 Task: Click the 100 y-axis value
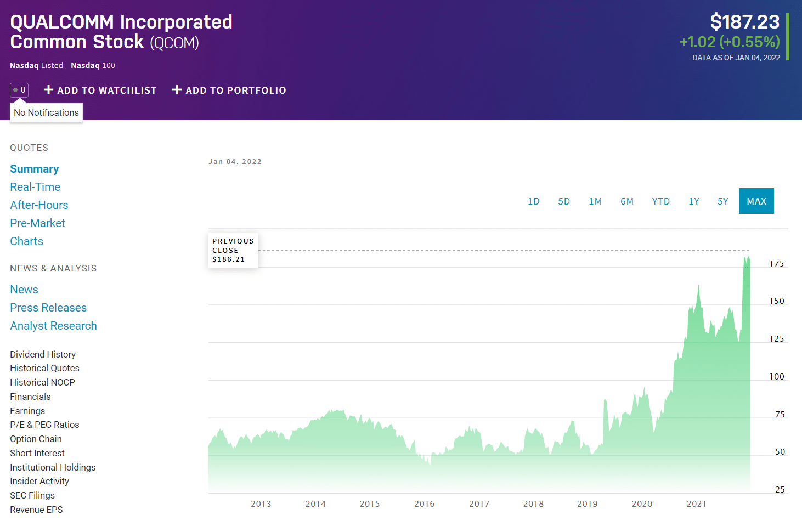point(777,377)
